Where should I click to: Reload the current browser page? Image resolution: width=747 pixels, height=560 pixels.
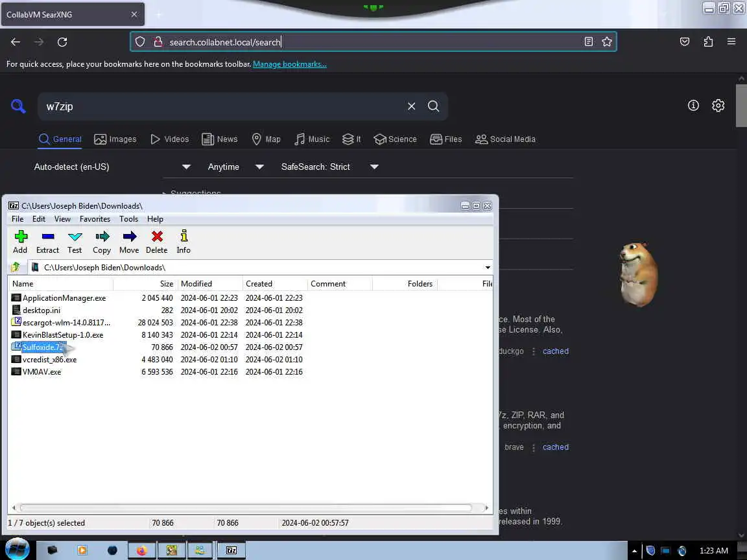62,42
